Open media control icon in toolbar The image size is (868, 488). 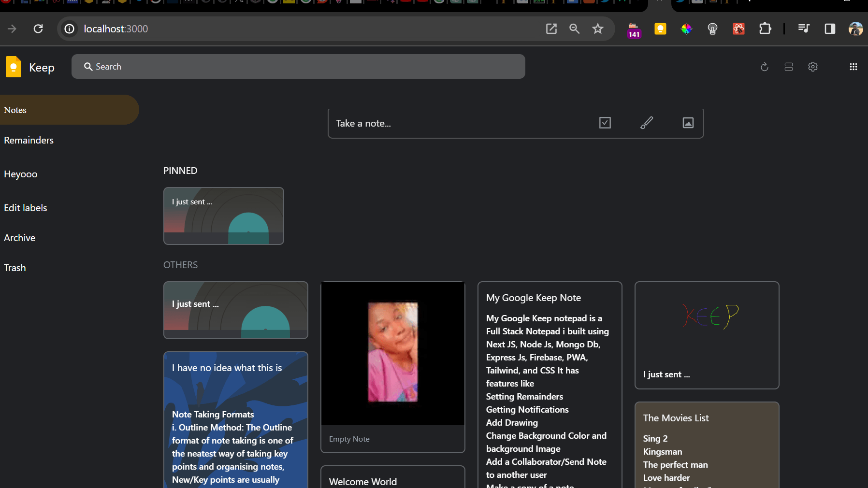pos(804,29)
